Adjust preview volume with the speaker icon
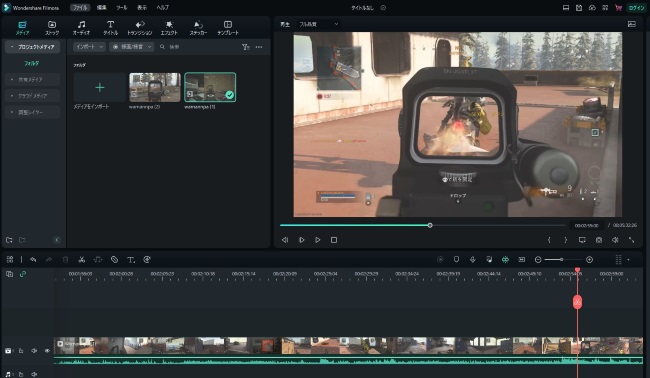650x378 pixels. click(615, 240)
